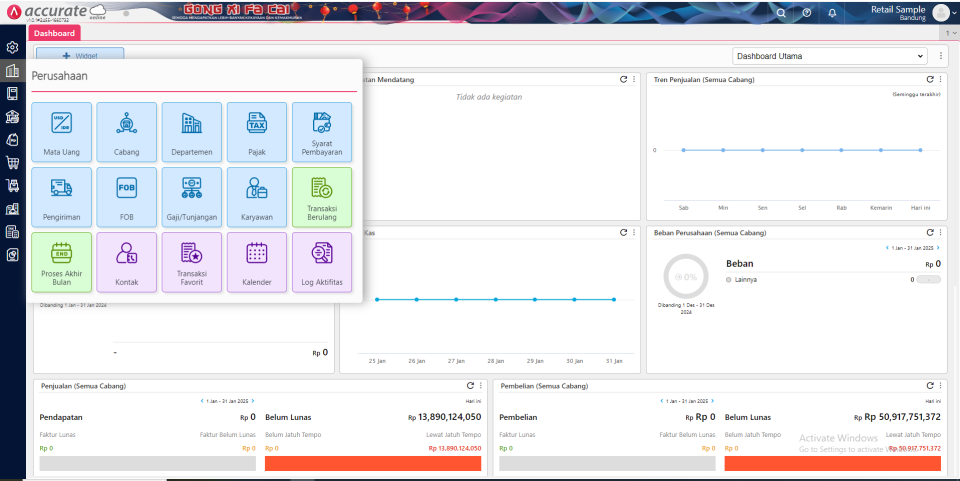The width and height of the screenshot is (960, 481).
Task: Open the Kontak tile
Action: point(127,262)
